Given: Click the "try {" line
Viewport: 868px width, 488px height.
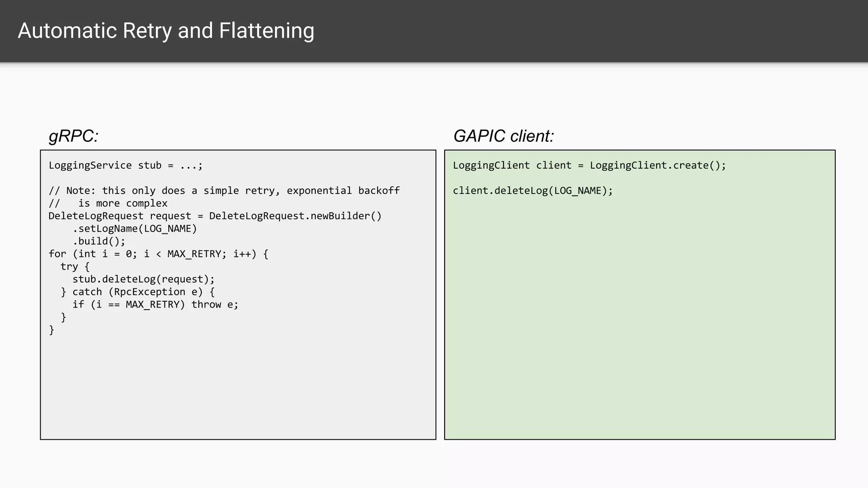Looking at the screenshot, I should pos(75,266).
